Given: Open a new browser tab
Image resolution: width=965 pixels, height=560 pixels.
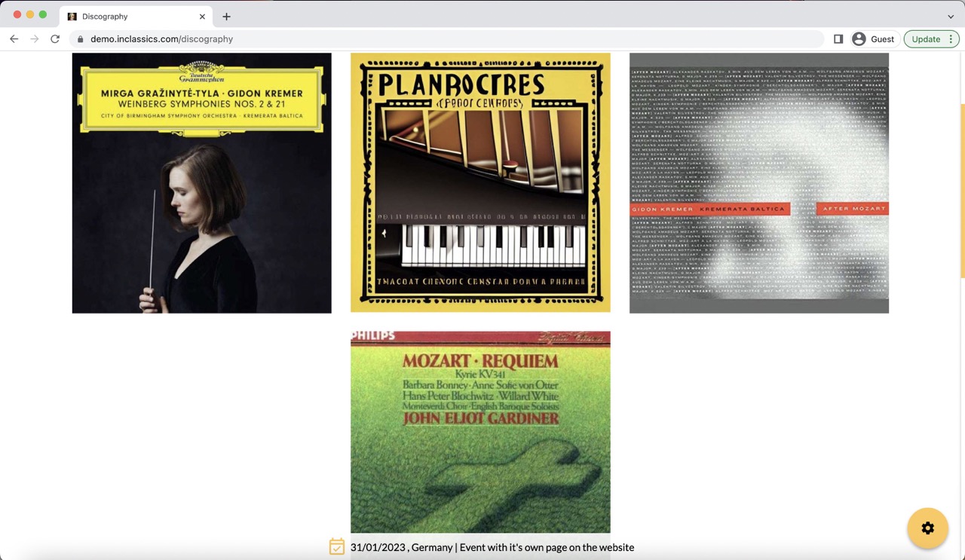Looking at the screenshot, I should coord(226,16).
